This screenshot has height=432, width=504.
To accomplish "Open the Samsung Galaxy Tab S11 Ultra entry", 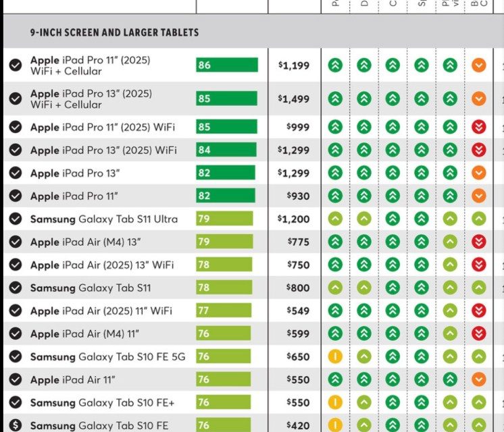I will 104,219.
